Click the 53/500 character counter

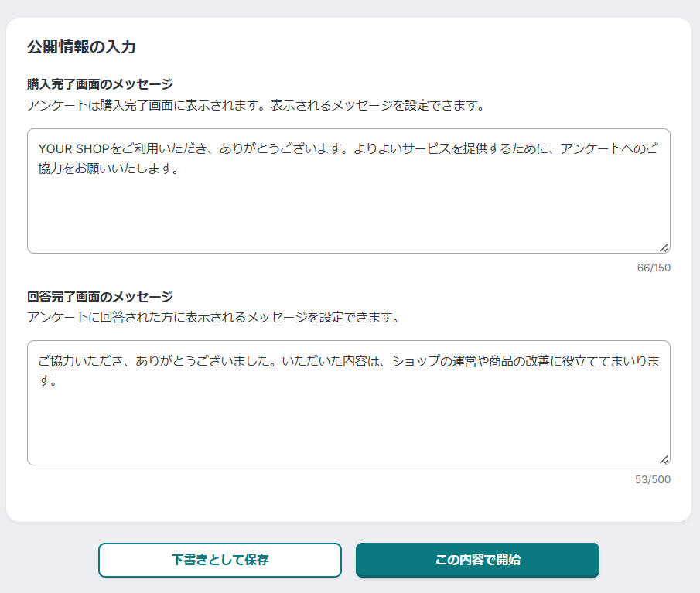653,479
